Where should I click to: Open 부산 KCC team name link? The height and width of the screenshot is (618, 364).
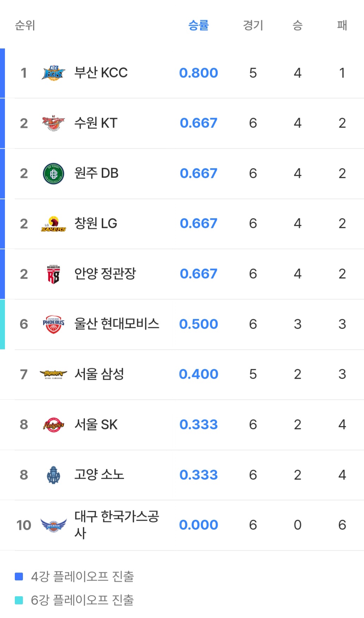pos(101,73)
